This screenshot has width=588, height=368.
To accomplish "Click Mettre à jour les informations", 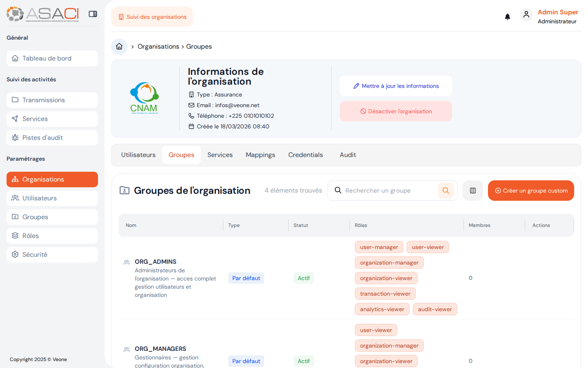I will 396,86.
